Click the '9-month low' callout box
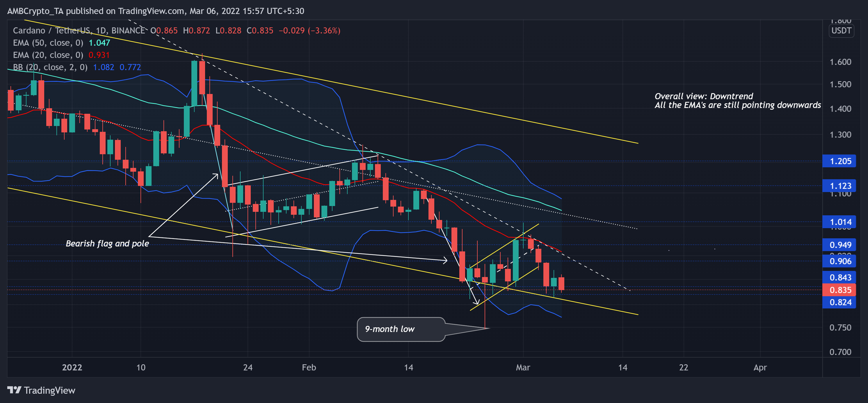 click(x=401, y=329)
